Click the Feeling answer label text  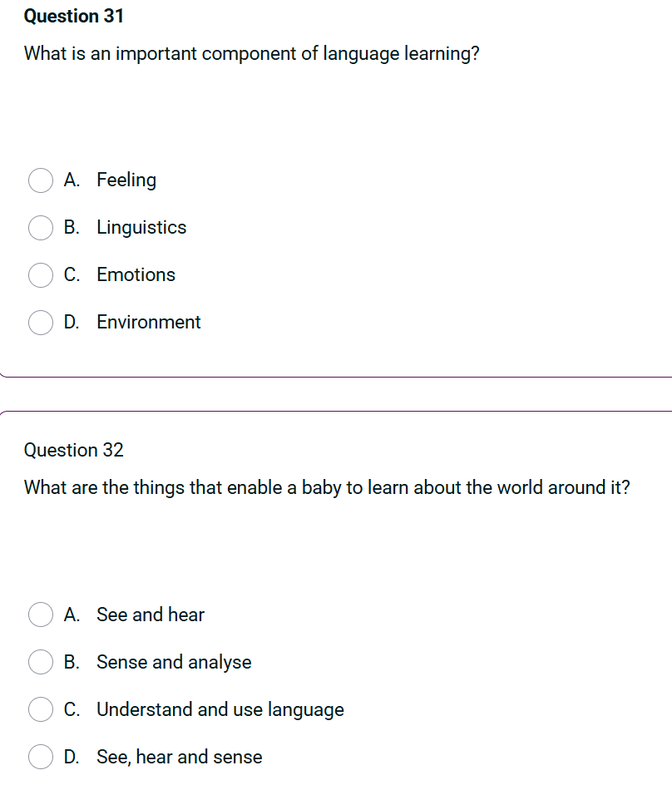point(126,180)
